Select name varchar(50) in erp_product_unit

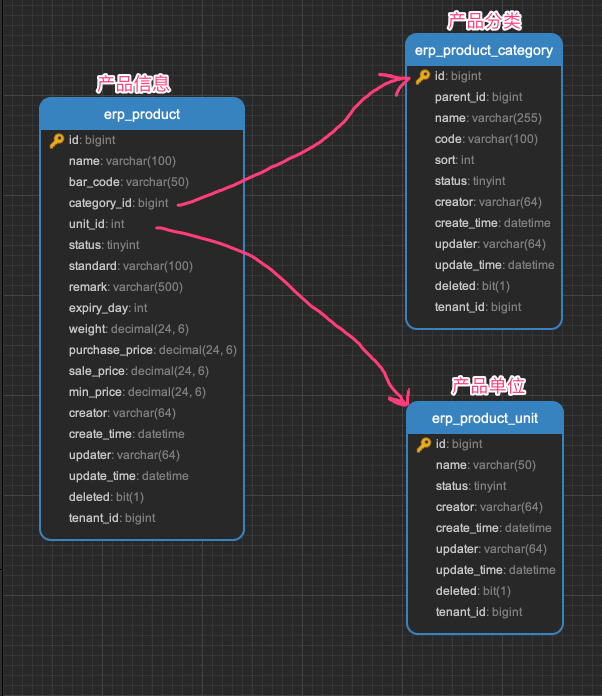tap(485, 465)
